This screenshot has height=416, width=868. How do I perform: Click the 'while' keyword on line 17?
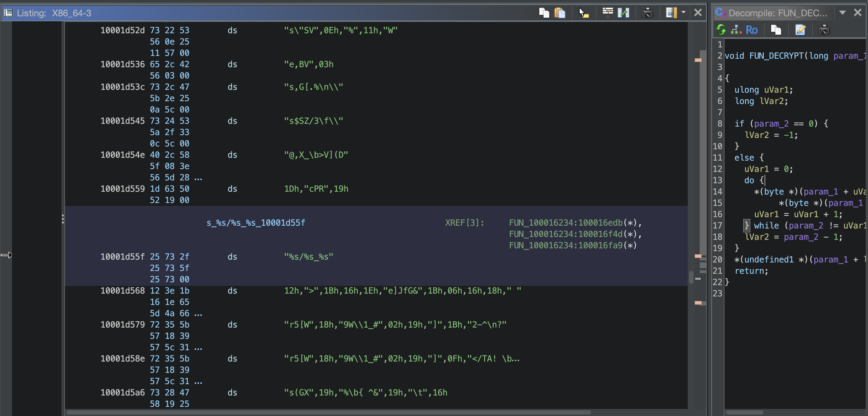[x=766, y=226]
